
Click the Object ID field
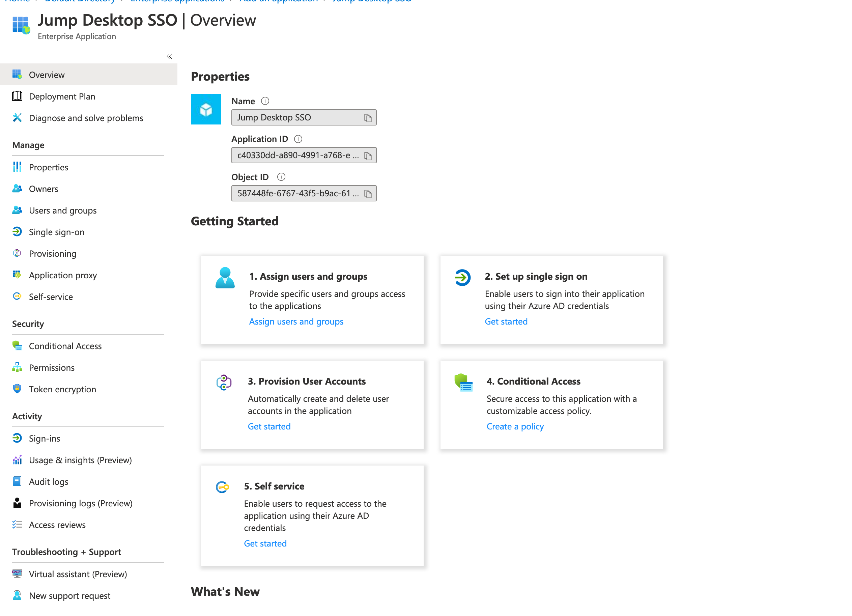click(x=304, y=193)
